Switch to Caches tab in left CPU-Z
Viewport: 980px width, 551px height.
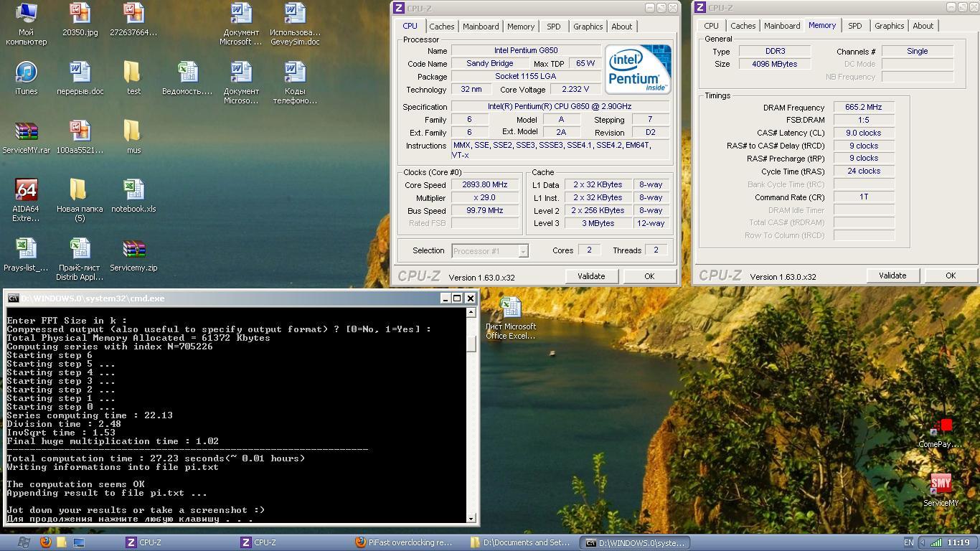point(442,27)
